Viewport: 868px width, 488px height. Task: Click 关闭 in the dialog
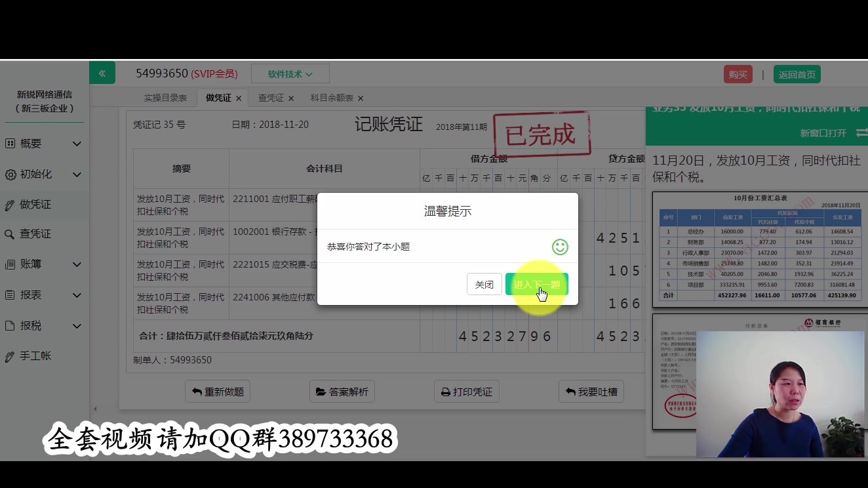pos(484,284)
